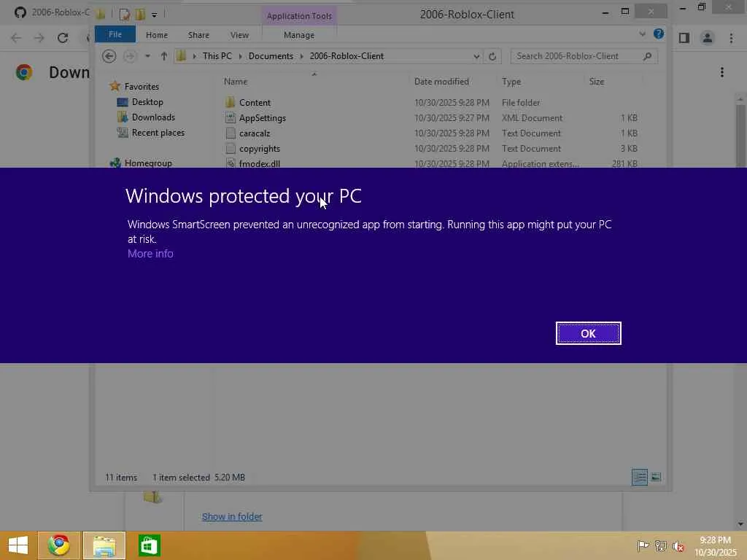Viewport: 747px width, 560px height.
Task: Click the Chrome back arrow
Action: pyautogui.click(x=16, y=38)
